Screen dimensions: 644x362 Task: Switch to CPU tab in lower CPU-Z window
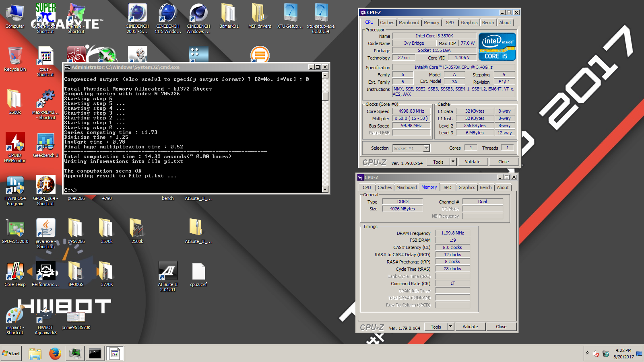[x=367, y=187]
